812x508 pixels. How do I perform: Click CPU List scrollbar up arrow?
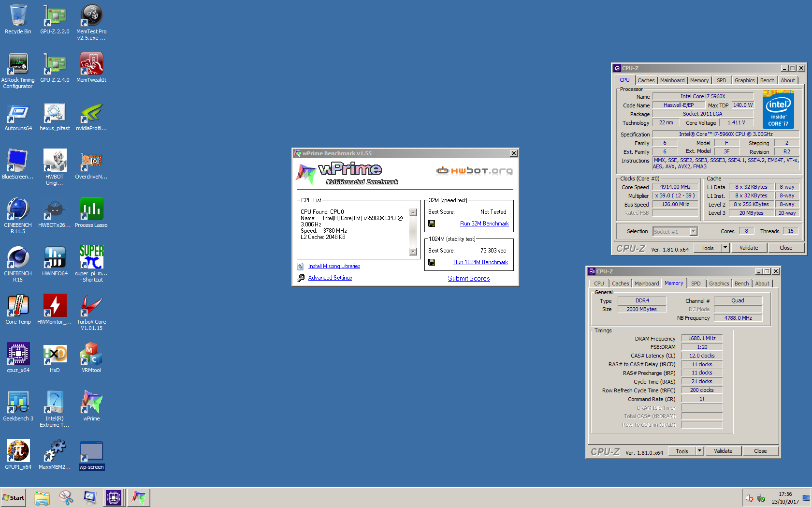(x=413, y=212)
